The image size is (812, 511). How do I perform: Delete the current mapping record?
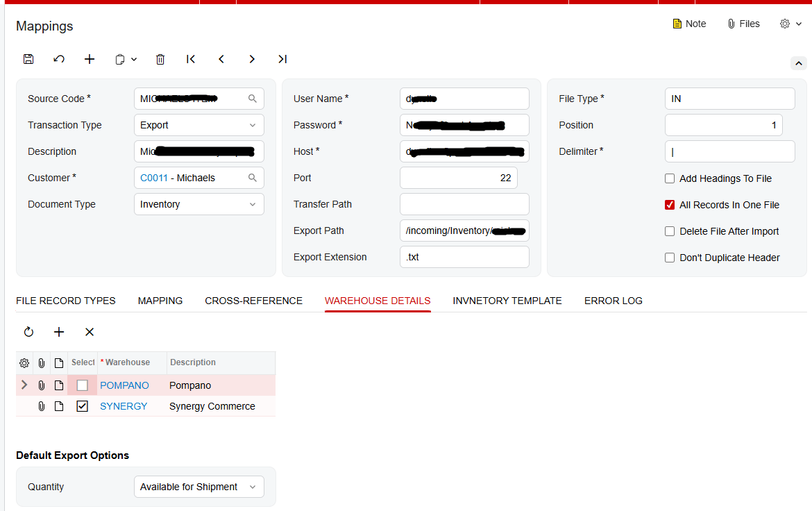click(160, 59)
